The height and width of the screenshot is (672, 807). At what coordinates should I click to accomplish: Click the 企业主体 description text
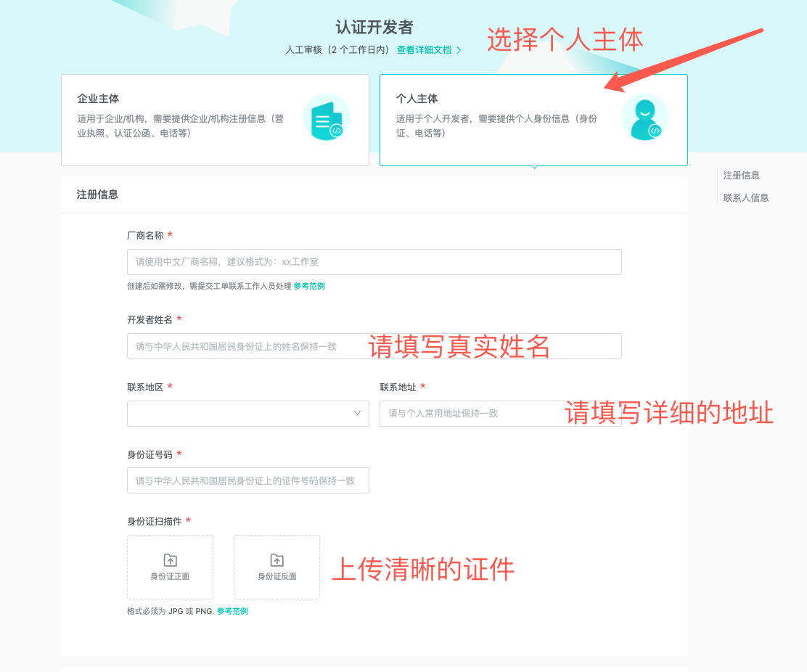181,126
